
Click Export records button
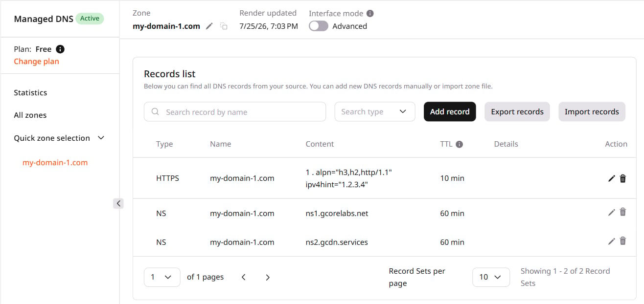point(517,111)
